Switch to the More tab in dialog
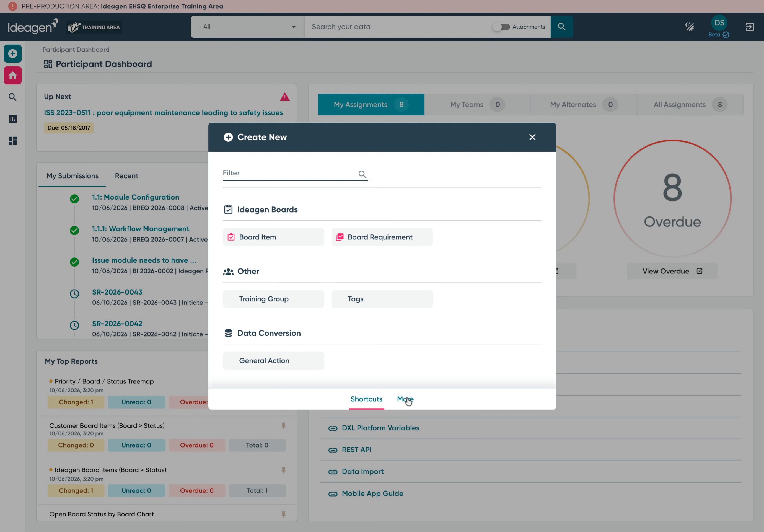 405,399
